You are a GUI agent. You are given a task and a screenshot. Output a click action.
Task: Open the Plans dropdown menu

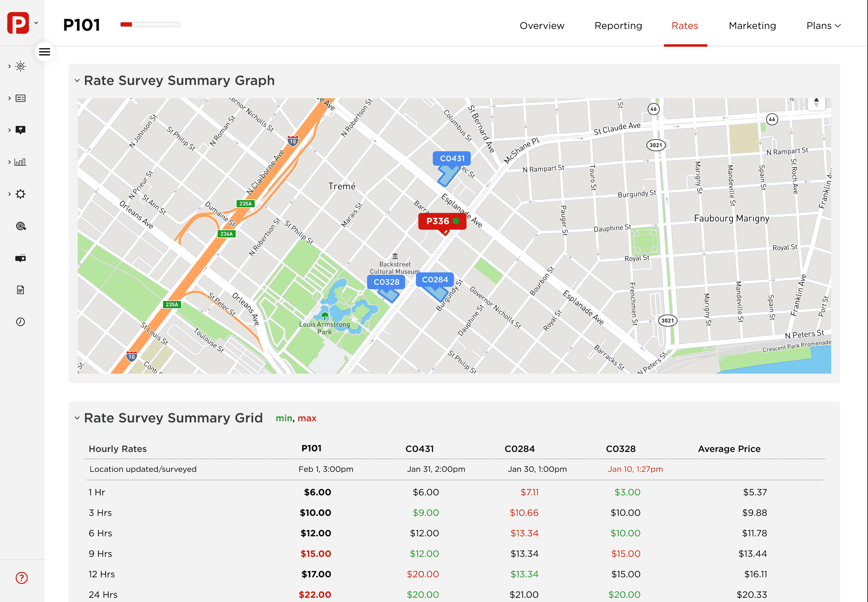823,26
